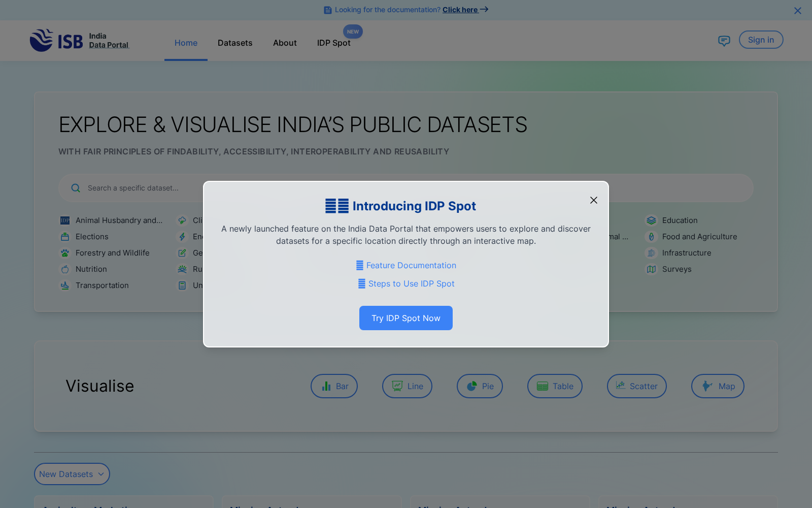This screenshot has height=508, width=812.
Task: Open the Datasets menu item
Action: (235, 43)
